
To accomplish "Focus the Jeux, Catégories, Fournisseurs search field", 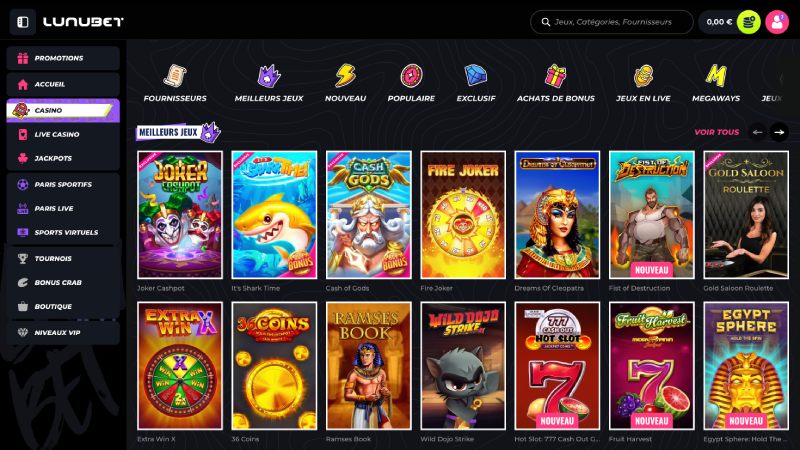I will pos(612,22).
